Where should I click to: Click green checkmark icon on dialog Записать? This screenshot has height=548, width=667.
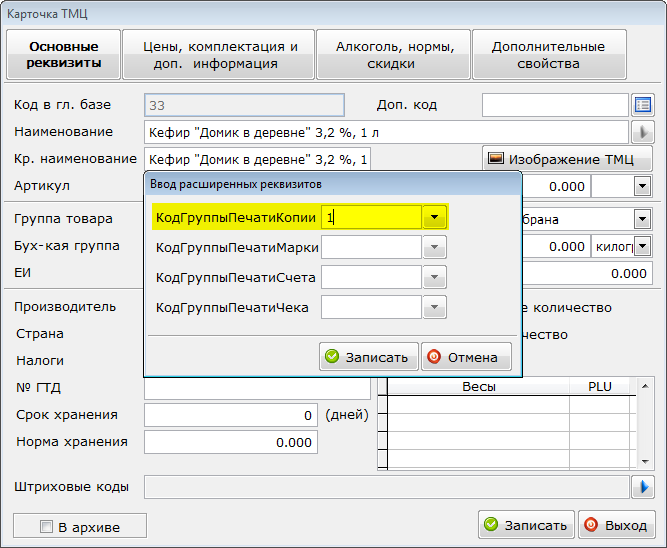point(332,357)
